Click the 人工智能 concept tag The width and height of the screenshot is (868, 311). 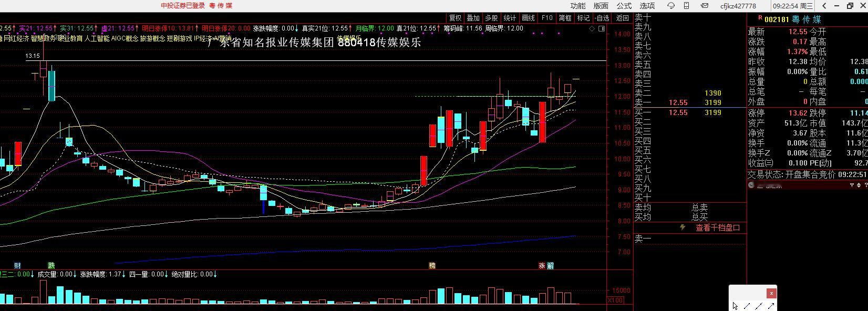(x=97, y=38)
